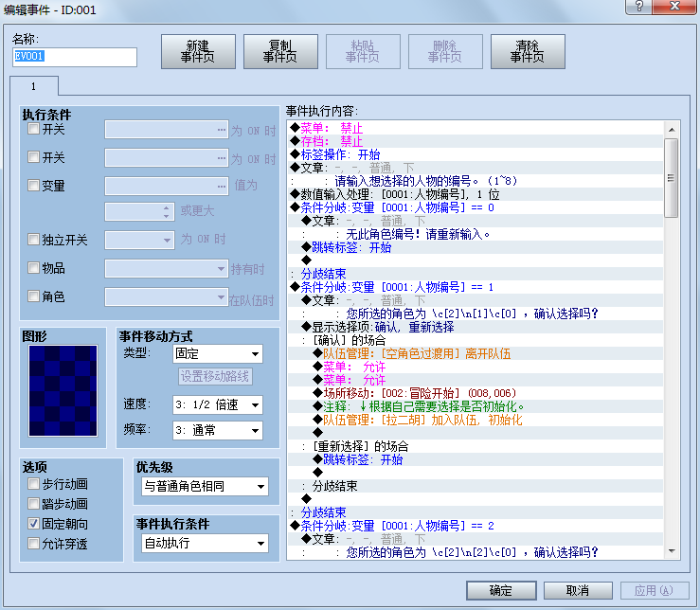Viewport: 700px width, 610px height.
Task: Uncheck the 固定朝向 option
Action: (x=33, y=524)
